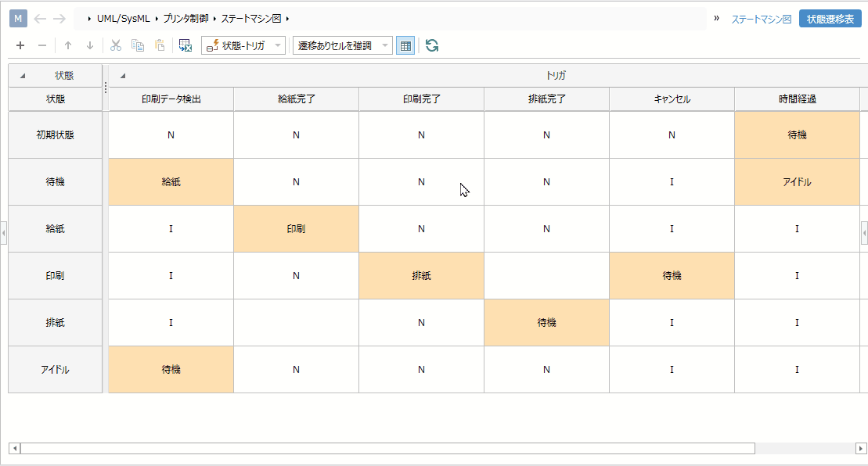Click the add (plus) toolbar icon
Image resolution: width=868 pixels, height=466 pixels.
coord(20,46)
